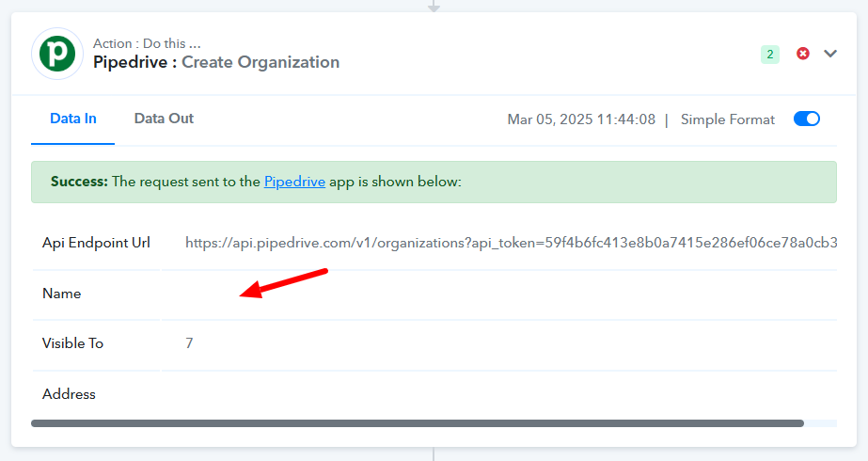The height and width of the screenshot is (461, 868).
Task: Click the Visible To label
Action: pos(72,343)
